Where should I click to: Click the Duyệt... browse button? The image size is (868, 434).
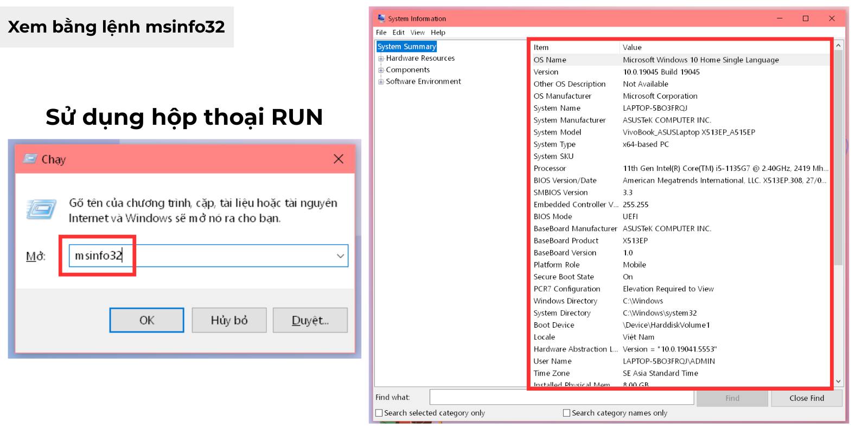(310, 320)
